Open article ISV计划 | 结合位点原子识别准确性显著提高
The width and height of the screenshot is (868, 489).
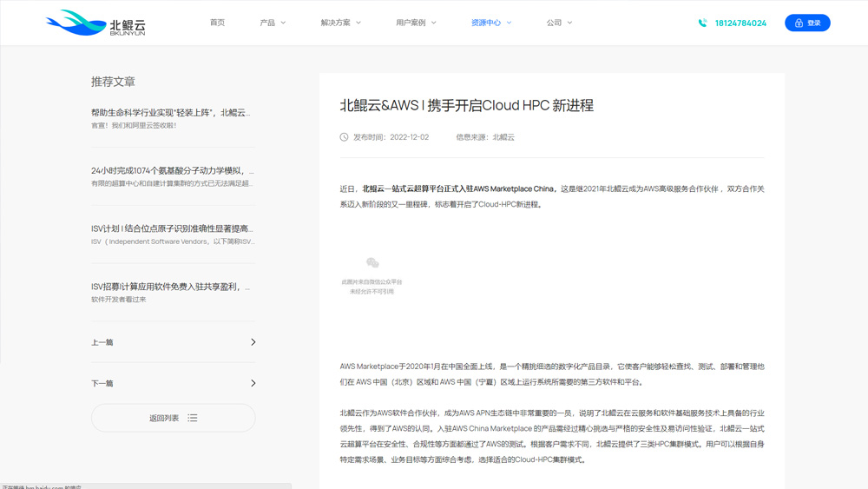coord(172,228)
